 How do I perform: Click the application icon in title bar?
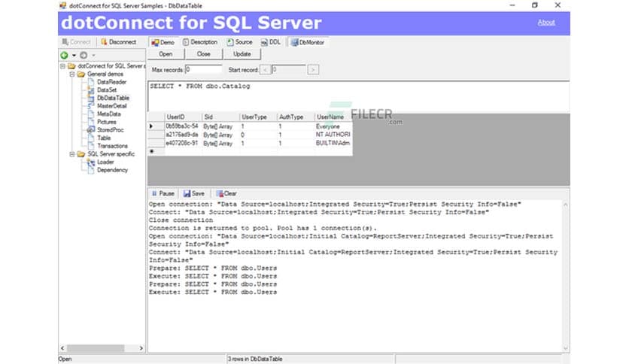point(63,5)
